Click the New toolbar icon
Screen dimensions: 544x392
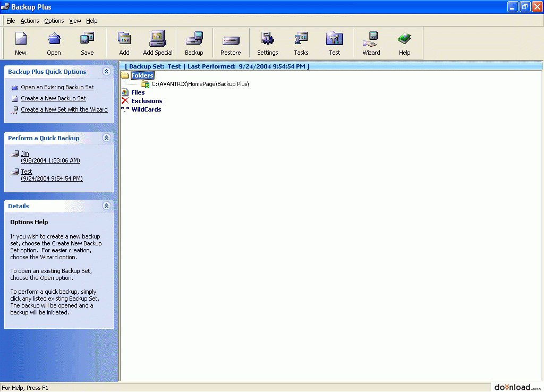coord(21,39)
